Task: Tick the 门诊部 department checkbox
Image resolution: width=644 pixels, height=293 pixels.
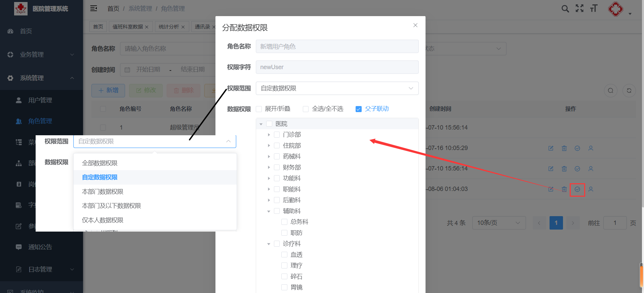Action: pyautogui.click(x=277, y=135)
